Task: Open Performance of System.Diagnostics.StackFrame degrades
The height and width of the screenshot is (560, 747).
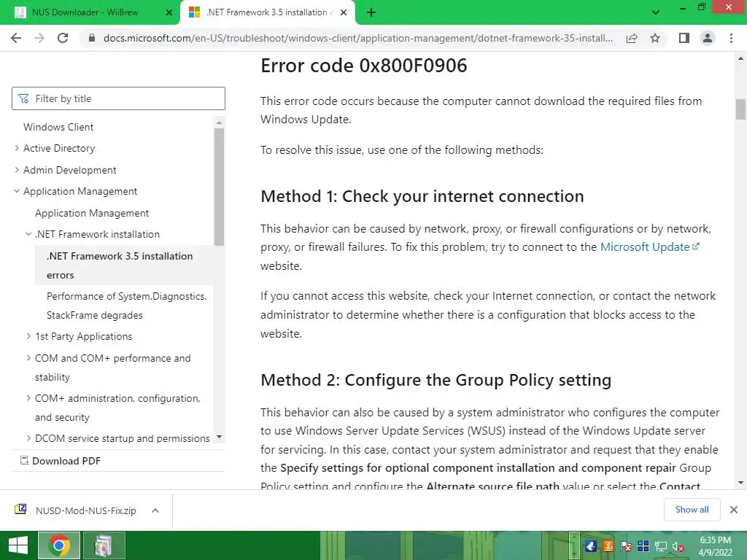Action: (x=126, y=306)
